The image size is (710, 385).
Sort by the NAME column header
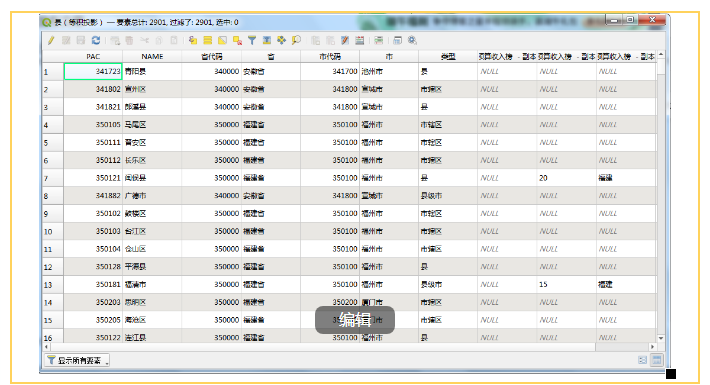(x=152, y=57)
